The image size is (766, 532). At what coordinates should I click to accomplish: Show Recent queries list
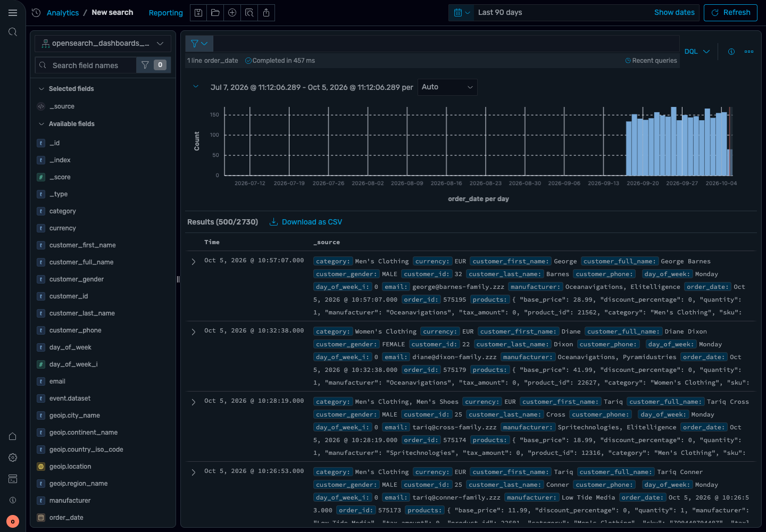coord(651,61)
